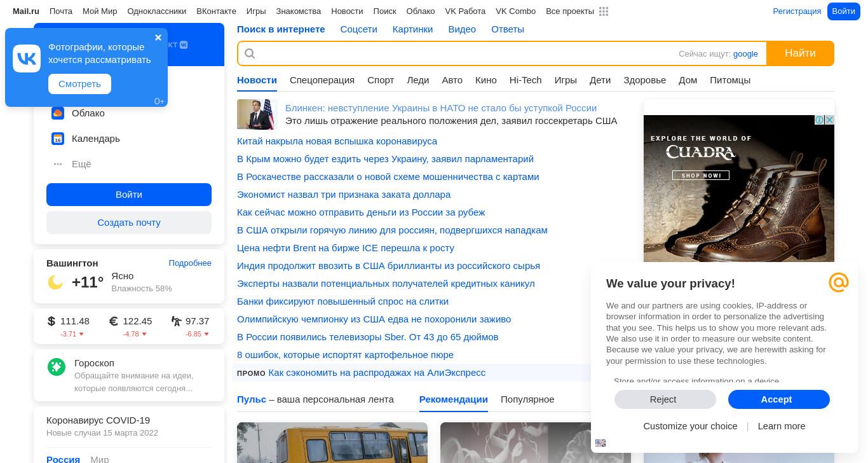This screenshot has width=868, height=463.
Task: Open news about mashed potato mistakes
Action: (345, 355)
